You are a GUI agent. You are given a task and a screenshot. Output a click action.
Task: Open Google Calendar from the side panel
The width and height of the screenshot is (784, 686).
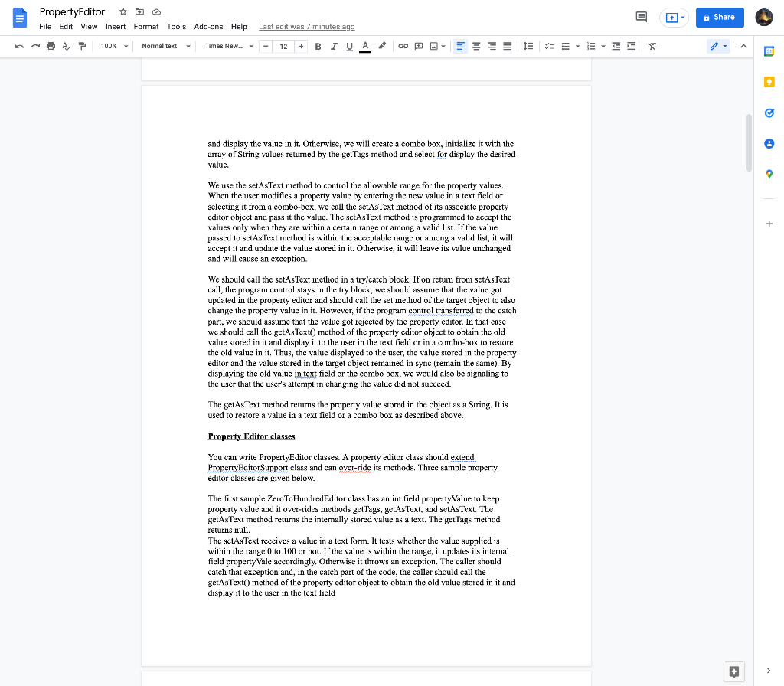pos(769,51)
